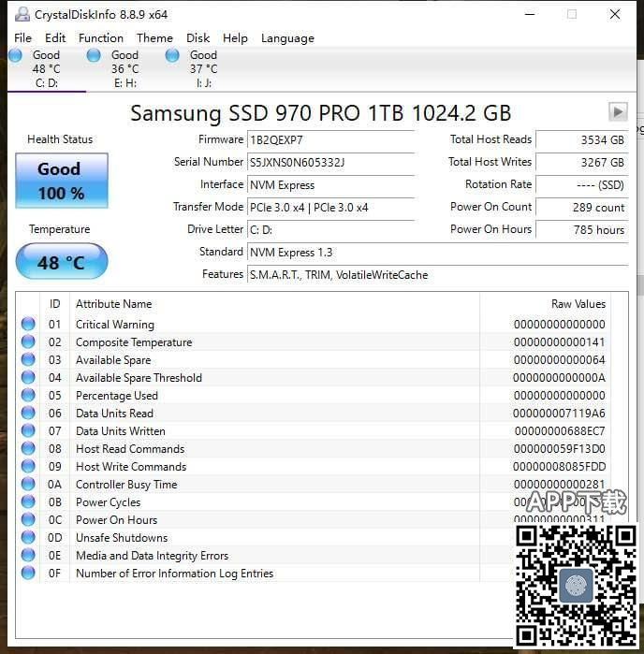Viewport: 644px width, 654px height.
Task: Select the E: H: disk status orb
Action: tap(94, 56)
